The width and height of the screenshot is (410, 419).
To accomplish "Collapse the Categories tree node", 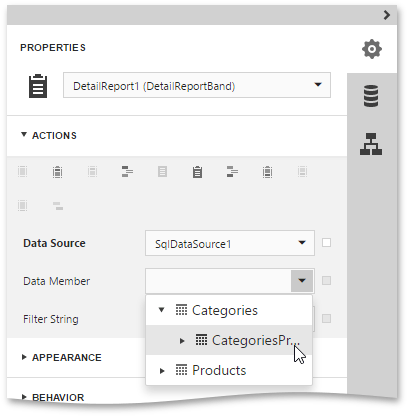I will (162, 310).
